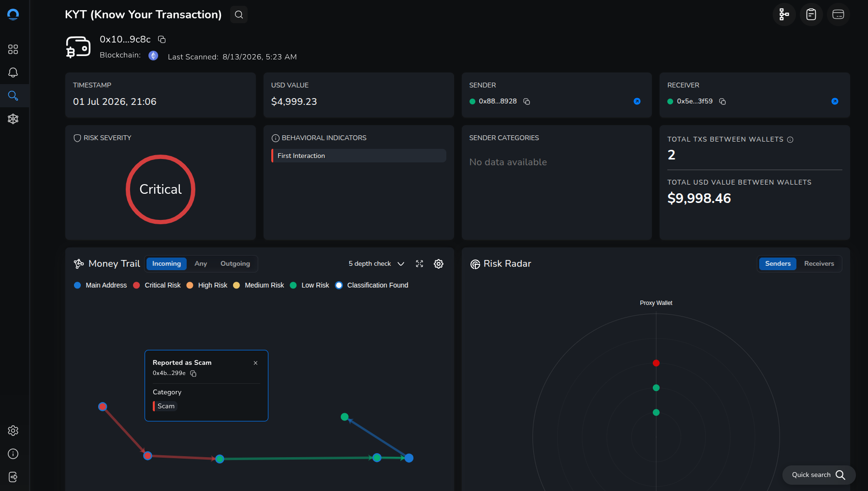Copy the sender address 0x88...8928
868x491 pixels.
point(527,101)
